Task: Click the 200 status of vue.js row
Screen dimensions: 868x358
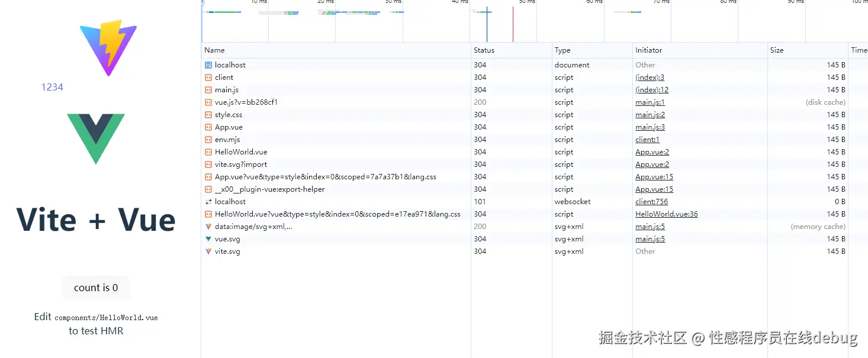Action: click(480, 102)
